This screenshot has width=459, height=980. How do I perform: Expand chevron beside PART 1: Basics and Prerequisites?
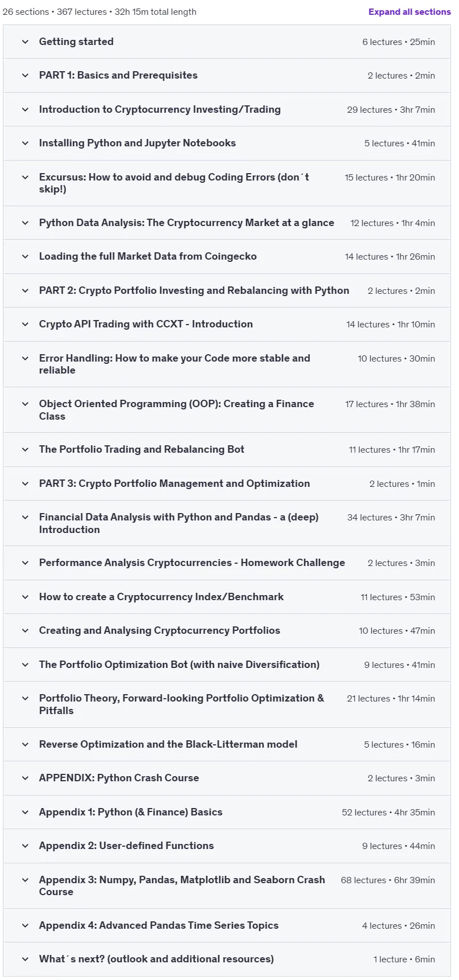coord(25,75)
